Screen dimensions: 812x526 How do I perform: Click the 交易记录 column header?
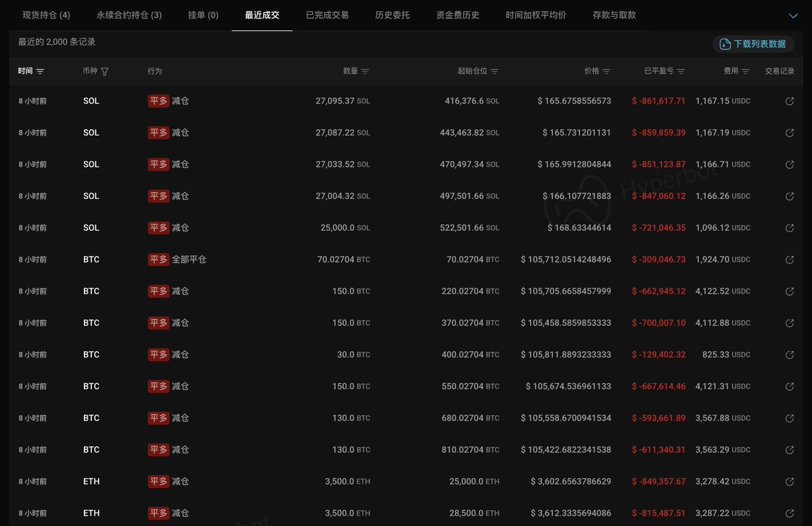tap(780, 71)
